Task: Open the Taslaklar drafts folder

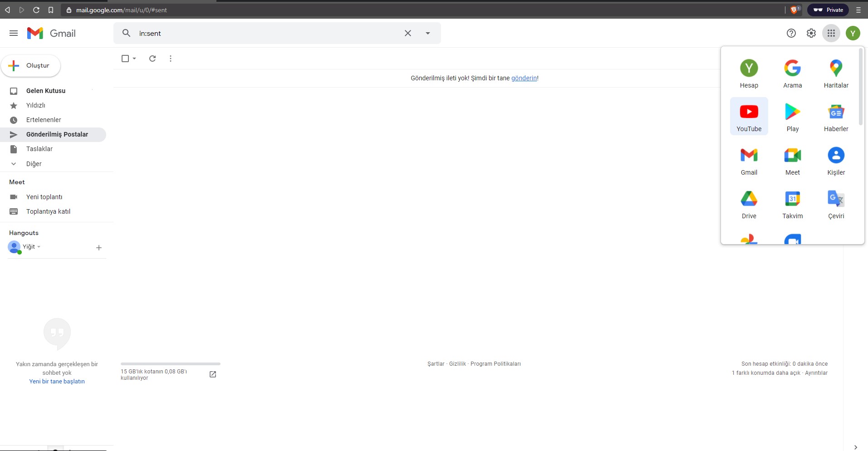Action: [x=39, y=149]
